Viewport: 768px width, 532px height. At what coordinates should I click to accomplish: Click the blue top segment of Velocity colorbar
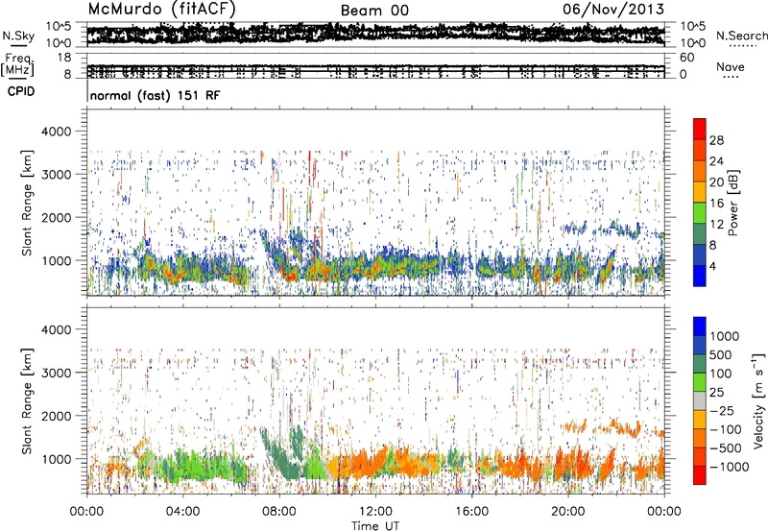point(700,326)
